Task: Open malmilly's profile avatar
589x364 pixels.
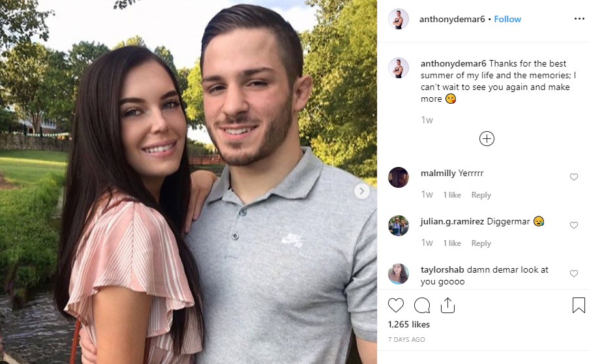Action: tap(398, 177)
